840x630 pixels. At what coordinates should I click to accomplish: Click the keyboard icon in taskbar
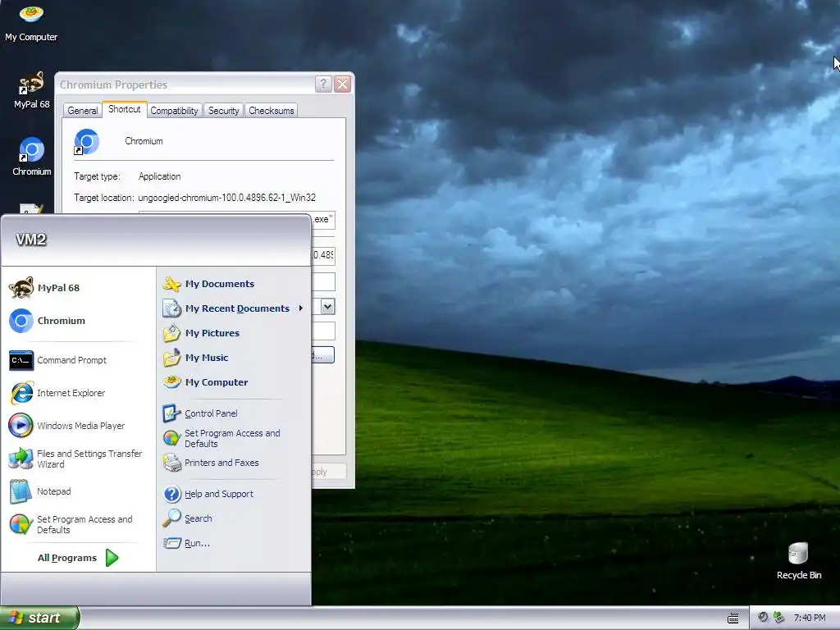(x=733, y=619)
